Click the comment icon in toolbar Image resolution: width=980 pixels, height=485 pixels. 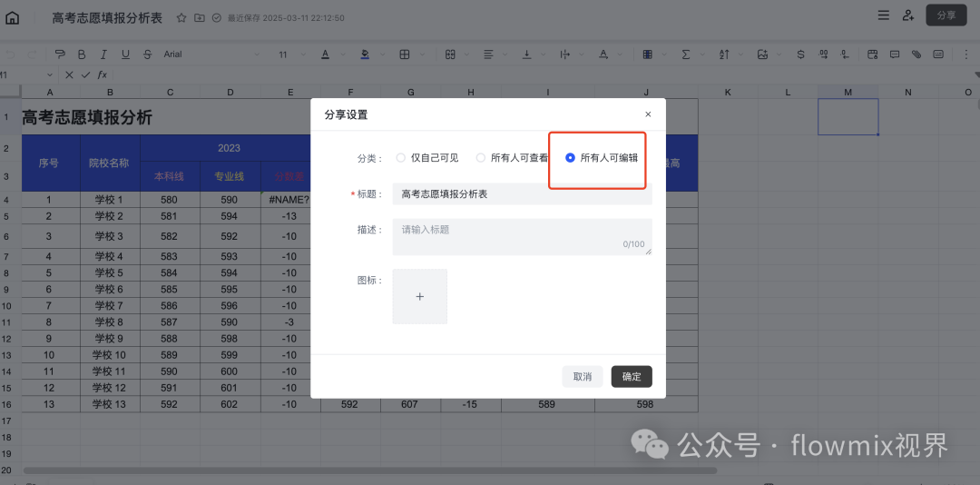[895, 54]
